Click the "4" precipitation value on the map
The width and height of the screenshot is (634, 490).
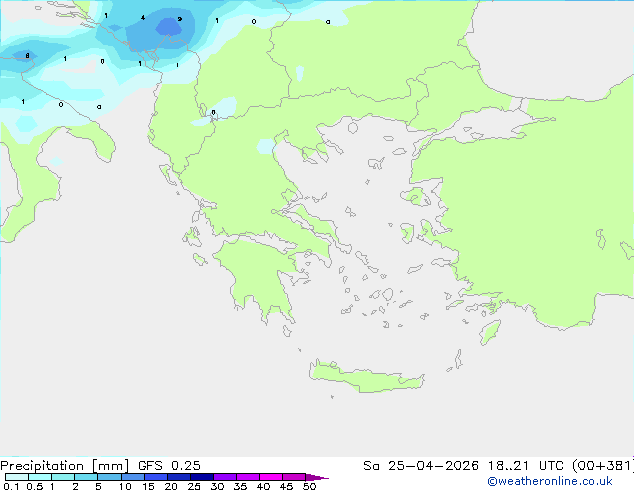143,18
